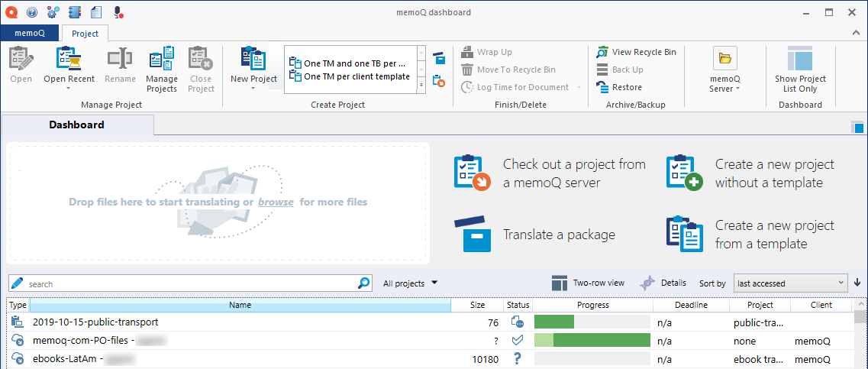Open the help question mark icon

pos(32,11)
